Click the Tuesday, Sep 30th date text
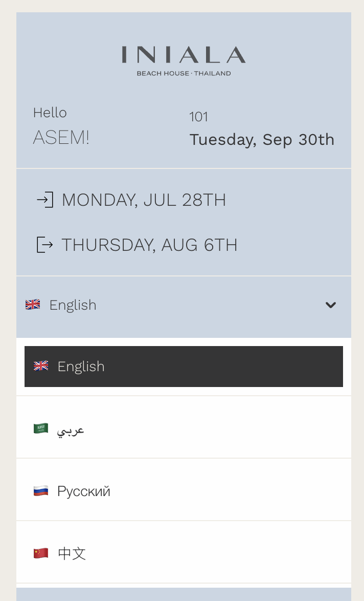The height and width of the screenshot is (601, 364). coord(262,139)
